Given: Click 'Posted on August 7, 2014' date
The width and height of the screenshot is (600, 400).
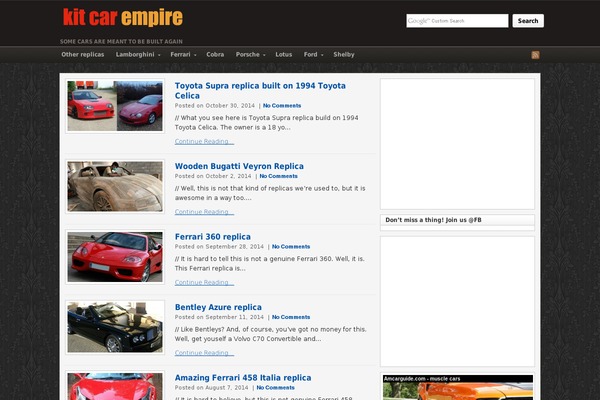Looking at the screenshot, I should (x=212, y=387).
